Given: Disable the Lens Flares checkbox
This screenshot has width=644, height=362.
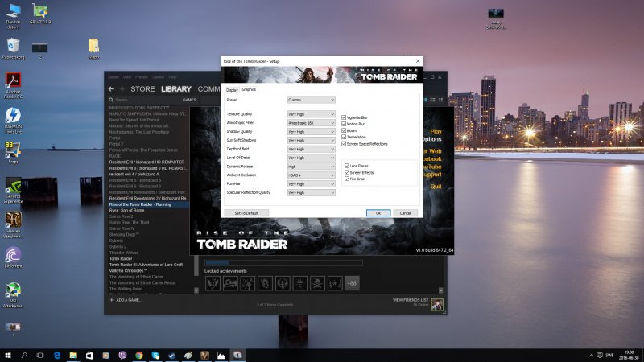Looking at the screenshot, I should click(347, 166).
